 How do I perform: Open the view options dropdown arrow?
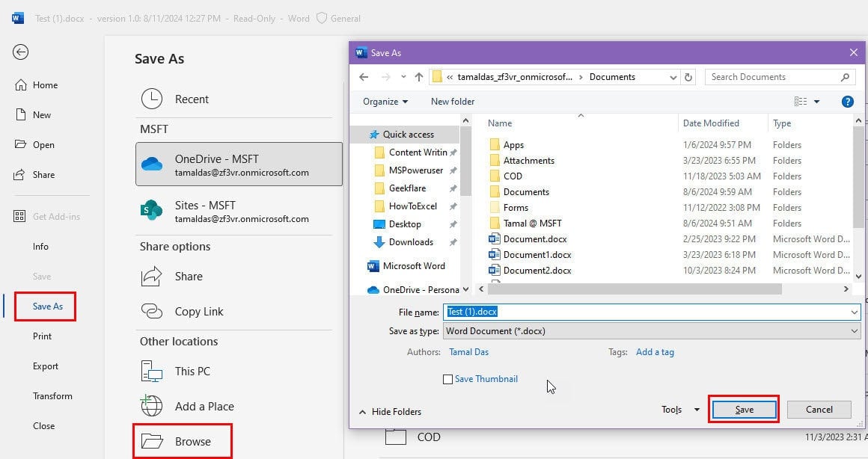click(x=816, y=102)
